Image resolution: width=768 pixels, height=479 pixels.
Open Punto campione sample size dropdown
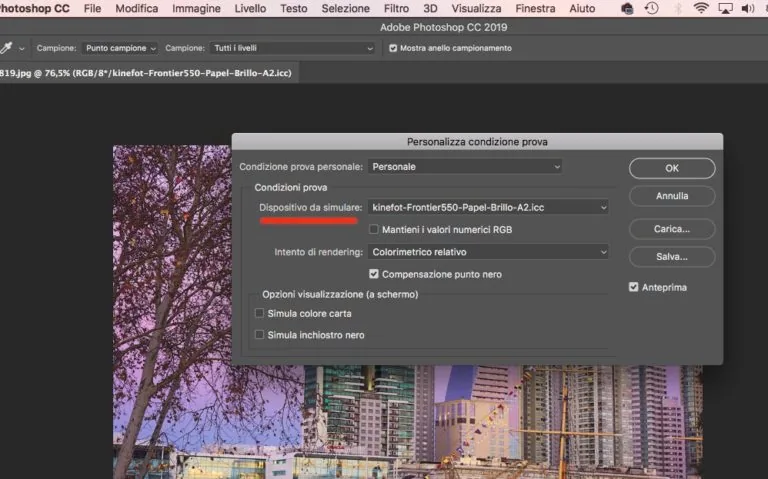pyautogui.click(x=120, y=48)
